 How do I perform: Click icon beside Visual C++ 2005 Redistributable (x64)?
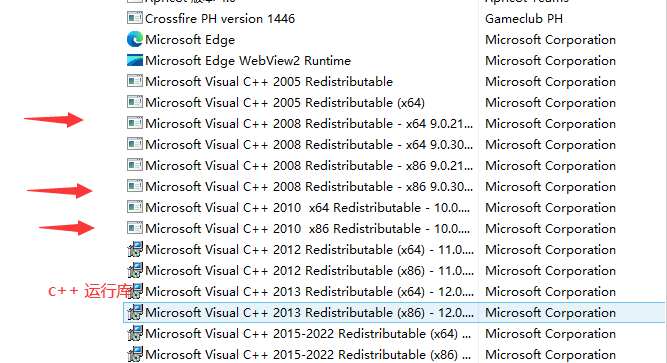click(x=135, y=102)
